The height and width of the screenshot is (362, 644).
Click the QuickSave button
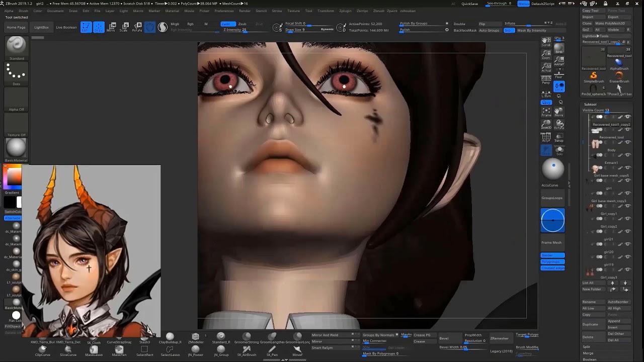[470, 4]
